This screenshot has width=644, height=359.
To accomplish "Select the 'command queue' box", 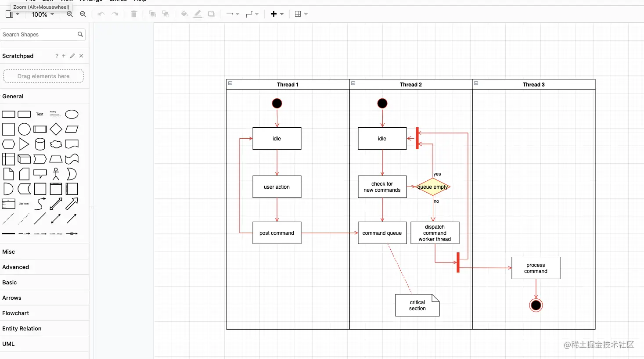I will (382, 233).
